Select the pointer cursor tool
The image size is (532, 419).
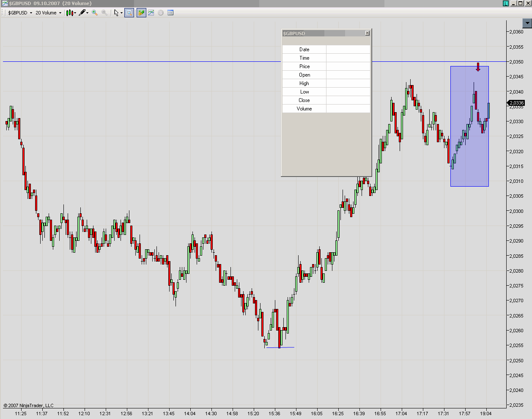[116, 13]
